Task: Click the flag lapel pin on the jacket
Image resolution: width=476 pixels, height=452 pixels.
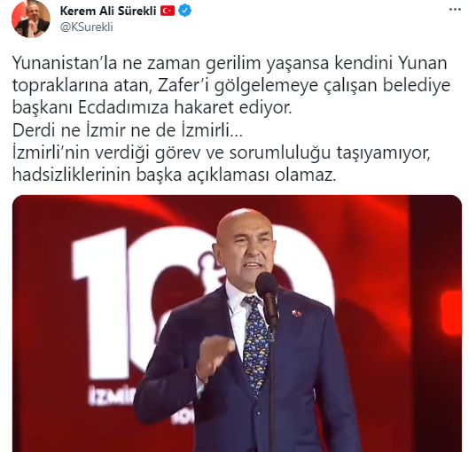Action: point(296,313)
